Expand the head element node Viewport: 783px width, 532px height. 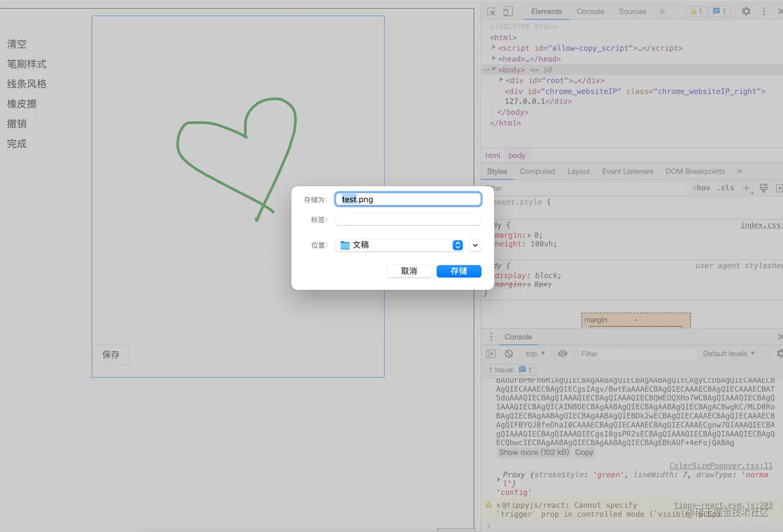(494, 58)
